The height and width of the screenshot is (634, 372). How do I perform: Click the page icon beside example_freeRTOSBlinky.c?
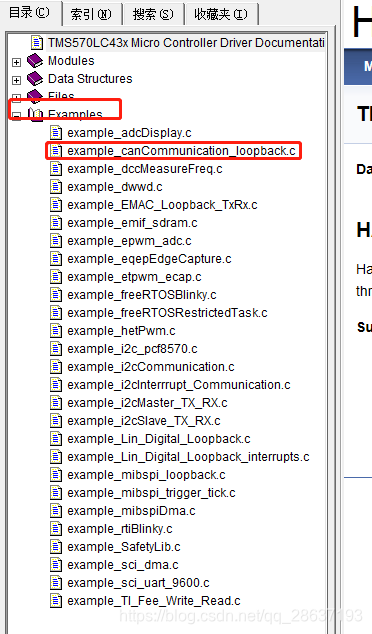click(56, 295)
